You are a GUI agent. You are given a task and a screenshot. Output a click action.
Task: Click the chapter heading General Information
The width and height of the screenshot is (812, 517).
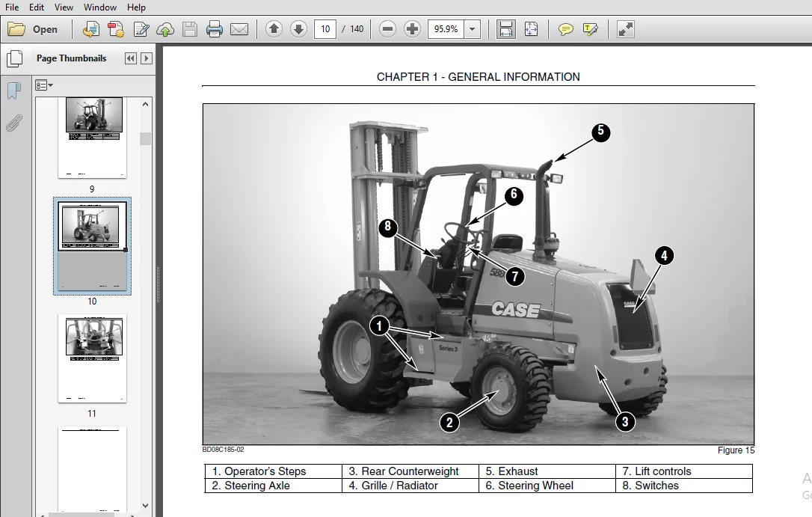[478, 76]
